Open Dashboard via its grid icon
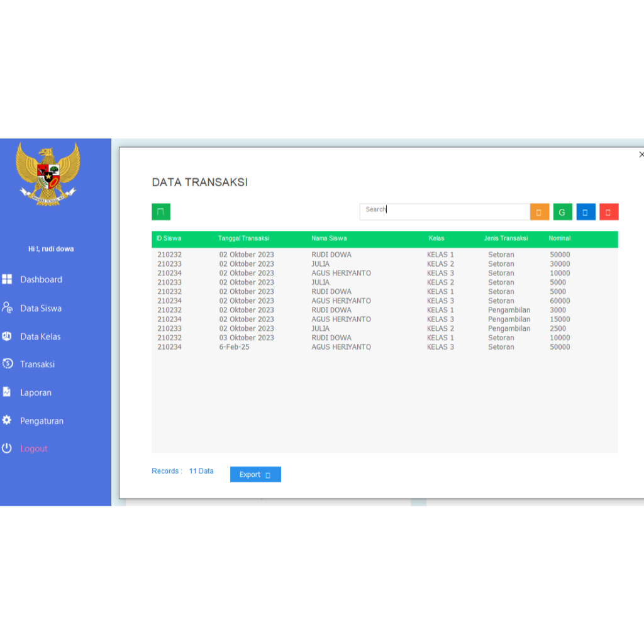The image size is (644, 644). 7,279
